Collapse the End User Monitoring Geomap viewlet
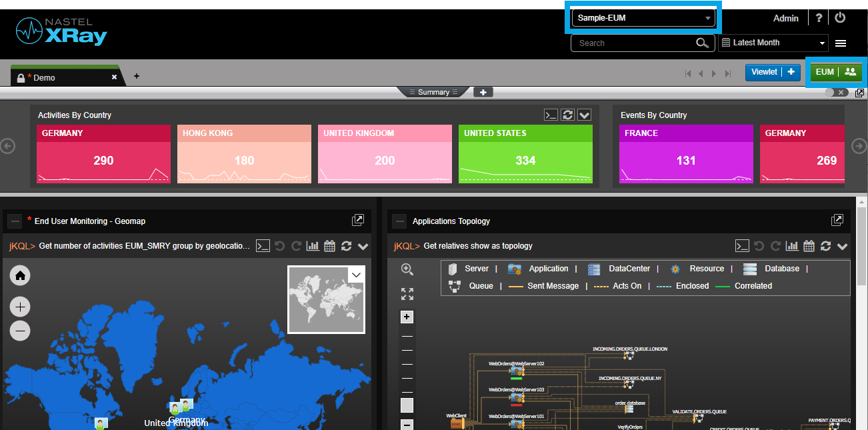868x430 pixels. click(15, 220)
